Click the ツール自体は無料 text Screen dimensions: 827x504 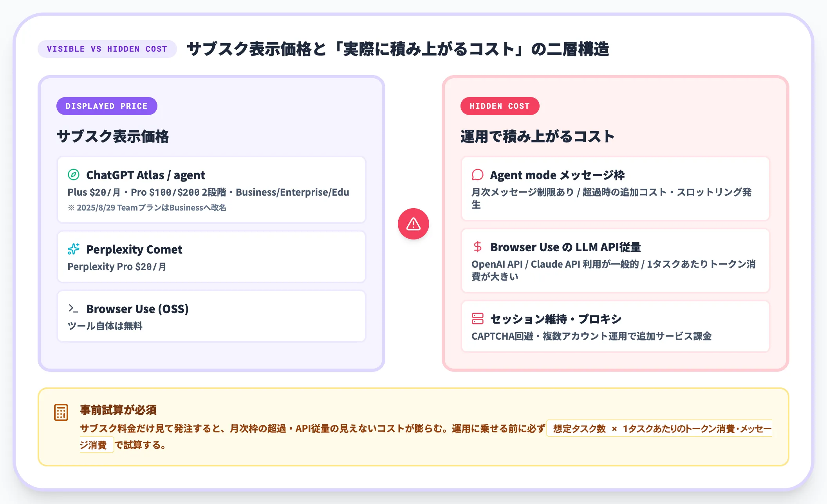(105, 326)
